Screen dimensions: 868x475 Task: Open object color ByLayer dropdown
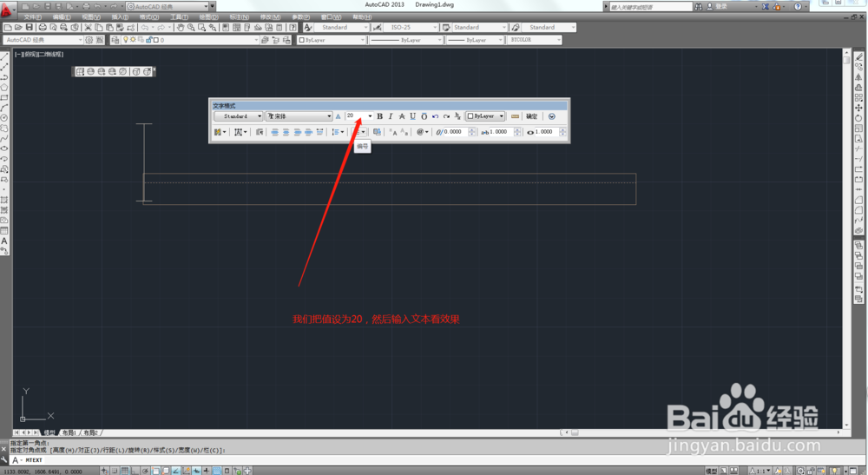[332, 40]
